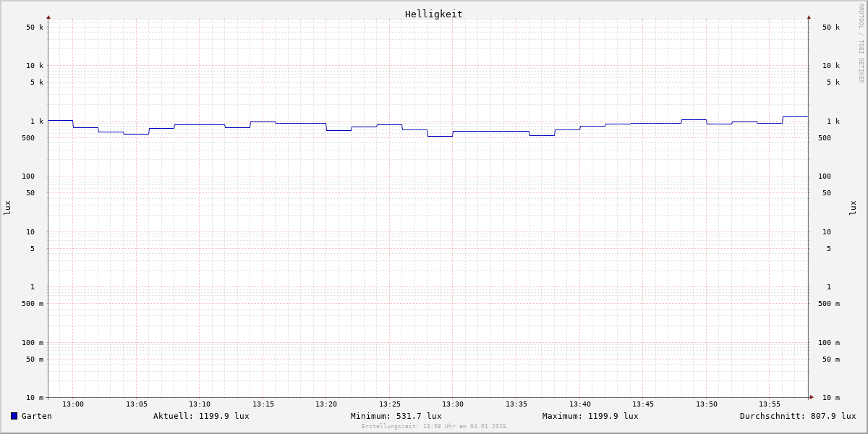Click the Maximum 1199.9 lux value
The height and width of the screenshot is (434, 868).
590,416
